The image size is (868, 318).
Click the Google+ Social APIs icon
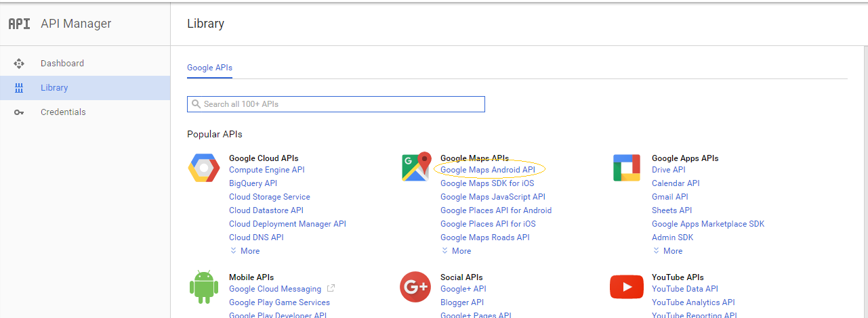[x=415, y=287]
